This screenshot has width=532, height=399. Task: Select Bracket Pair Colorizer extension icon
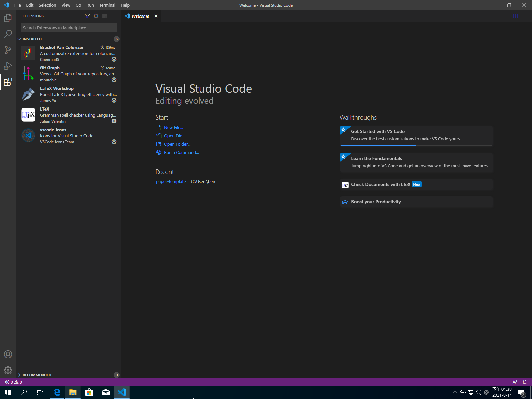coord(28,53)
